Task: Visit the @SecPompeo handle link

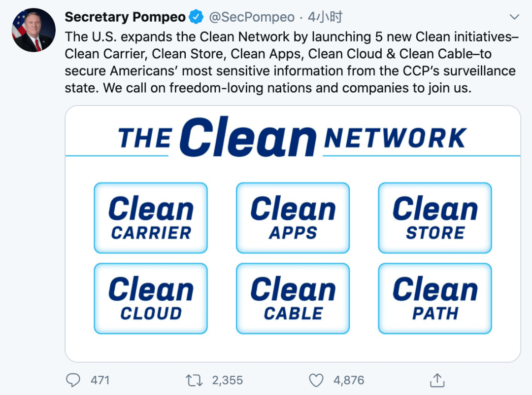Action: (x=251, y=17)
